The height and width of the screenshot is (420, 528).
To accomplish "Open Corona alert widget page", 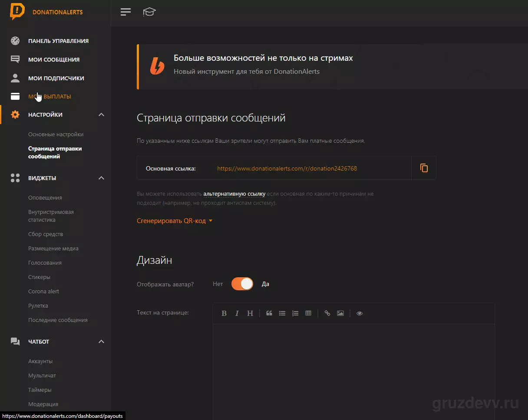I will coord(43,291).
